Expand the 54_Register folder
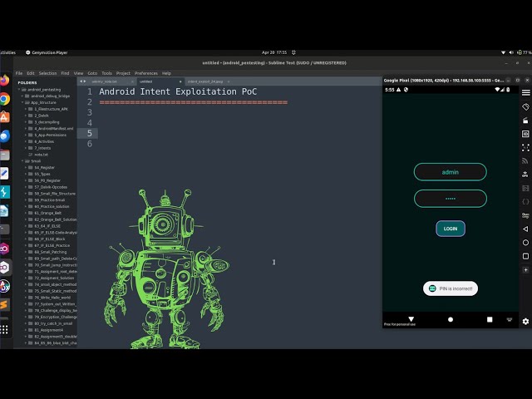532x399 pixels. coord(26,168)
